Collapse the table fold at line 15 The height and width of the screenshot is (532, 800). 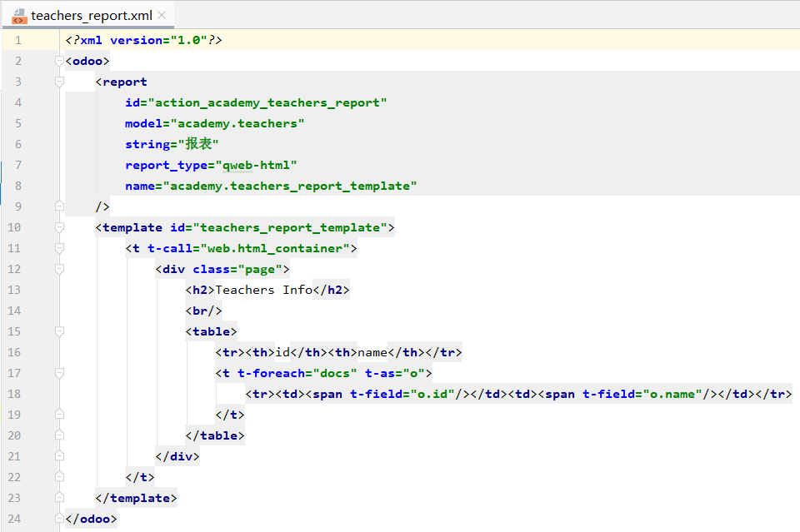[x=59, y=331]
